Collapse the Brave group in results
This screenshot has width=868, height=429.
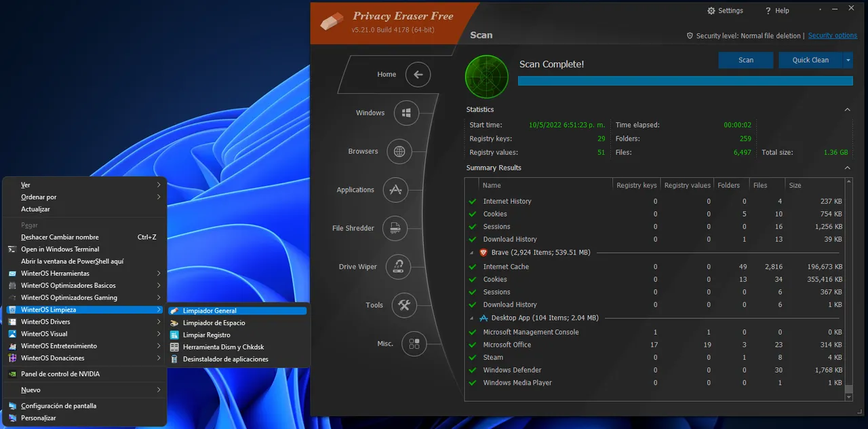pyautogui.click(x=472, y=253)
